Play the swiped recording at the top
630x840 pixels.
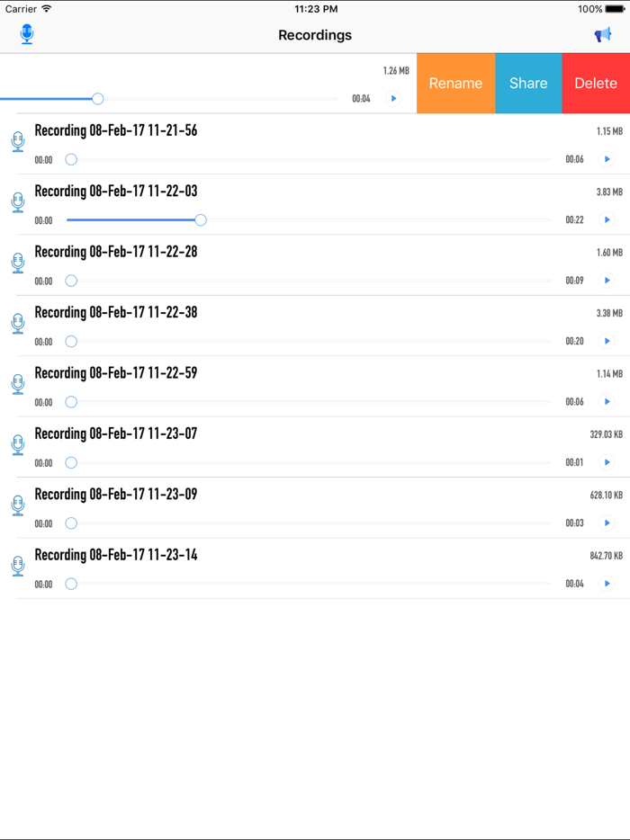click(x=393, y=99)
